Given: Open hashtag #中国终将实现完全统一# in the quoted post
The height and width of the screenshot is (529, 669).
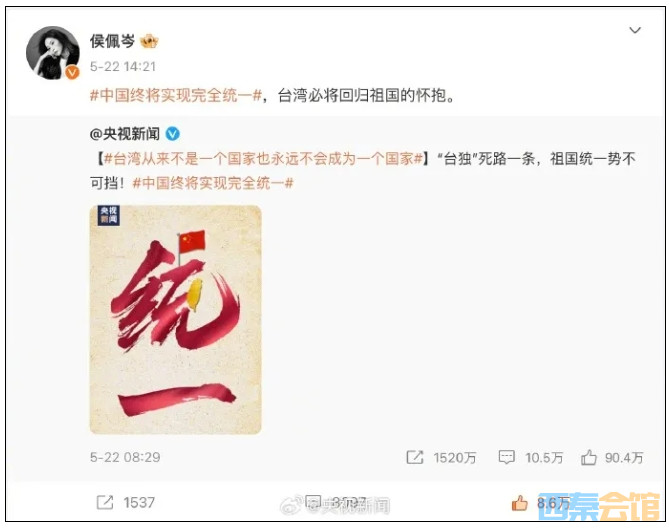Looking at the screenshot, I should (x=213, y=183).
